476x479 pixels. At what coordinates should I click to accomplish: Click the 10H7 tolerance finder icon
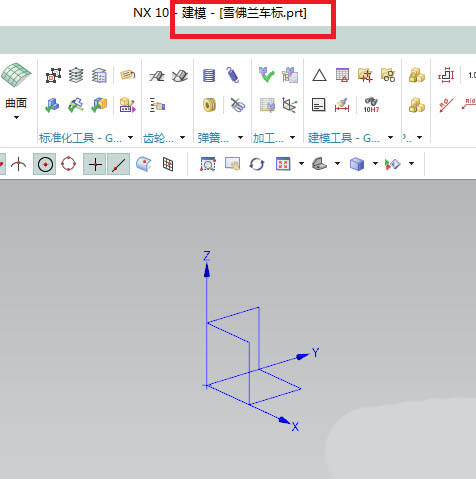click(371, 105)
